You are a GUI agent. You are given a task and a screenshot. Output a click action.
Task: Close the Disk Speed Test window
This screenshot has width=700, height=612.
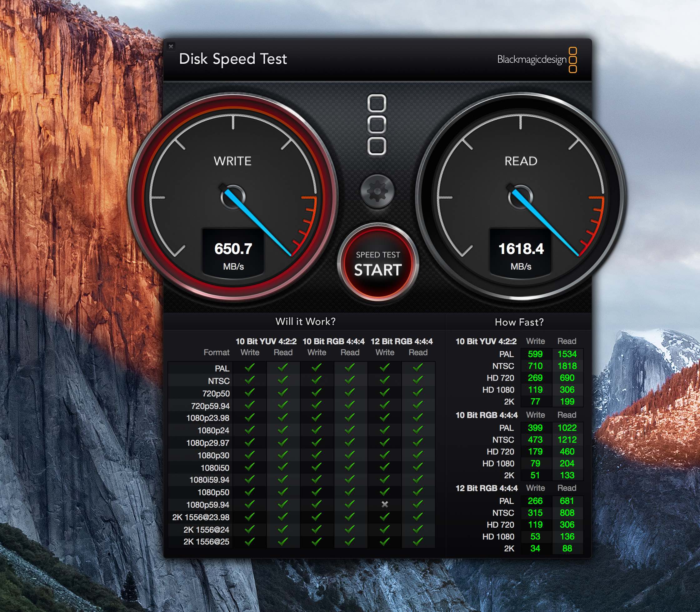(x=171, y=46)
